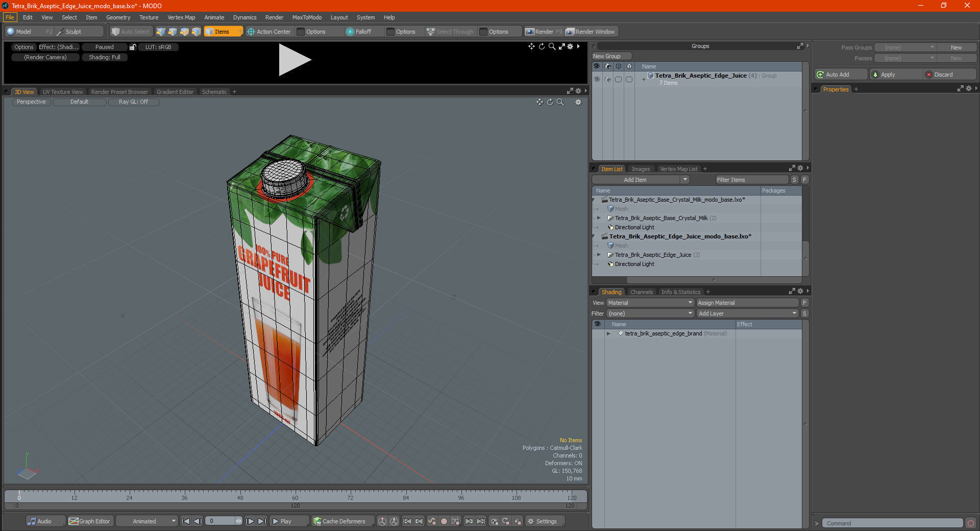Open the MaxToModo menu
This screenshot has width=980, height=531.
pyautogui.click(x=307, y=17)
